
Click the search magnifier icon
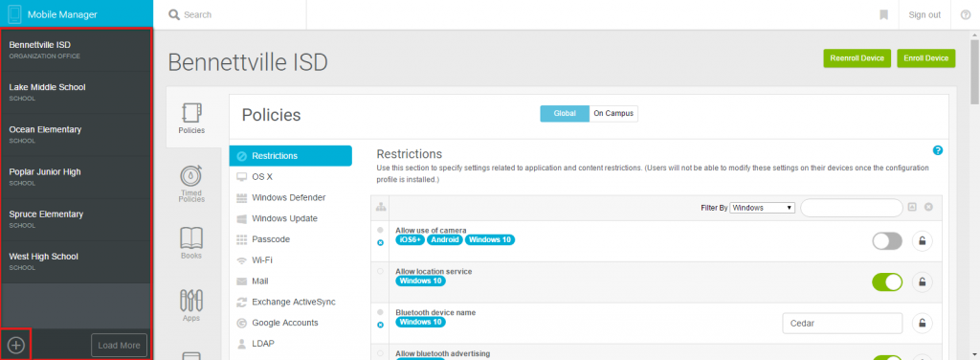[174, 14]
